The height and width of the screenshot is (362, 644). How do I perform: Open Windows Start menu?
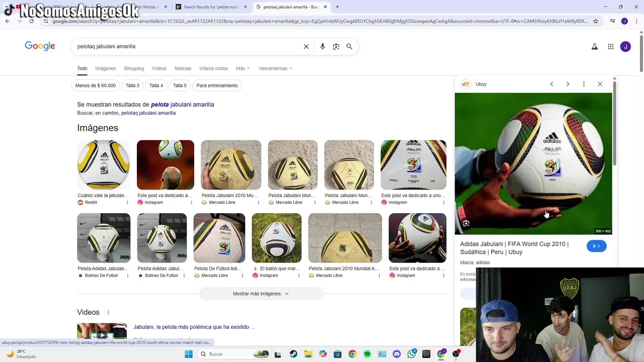(189, 354)
